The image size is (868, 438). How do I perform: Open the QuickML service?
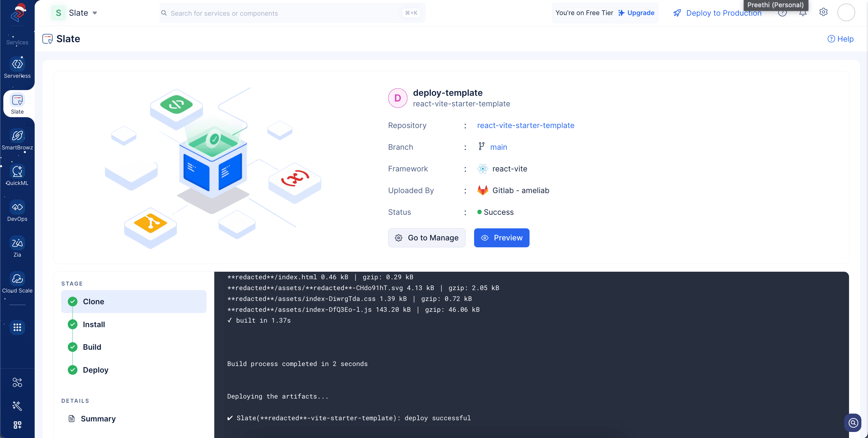17,175
